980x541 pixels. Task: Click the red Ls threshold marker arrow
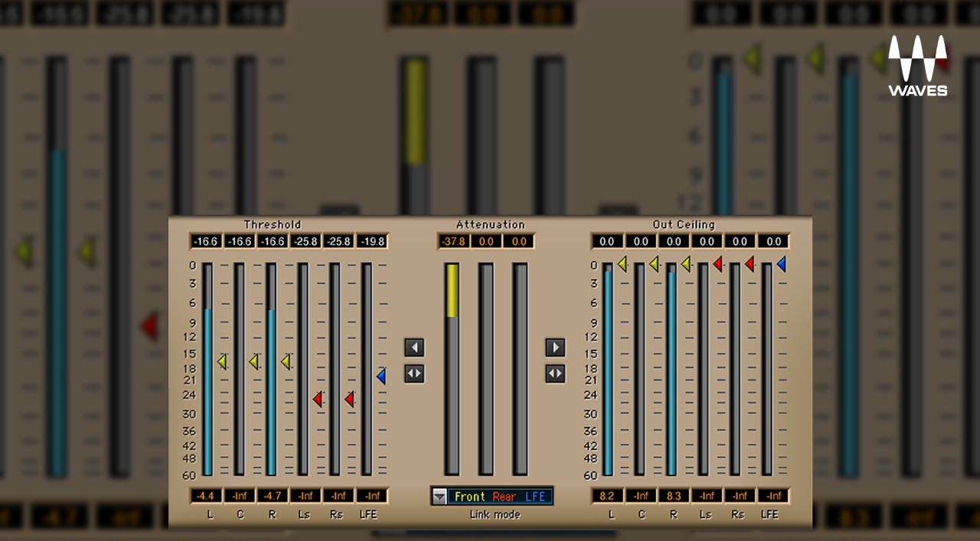coord(317,399)
